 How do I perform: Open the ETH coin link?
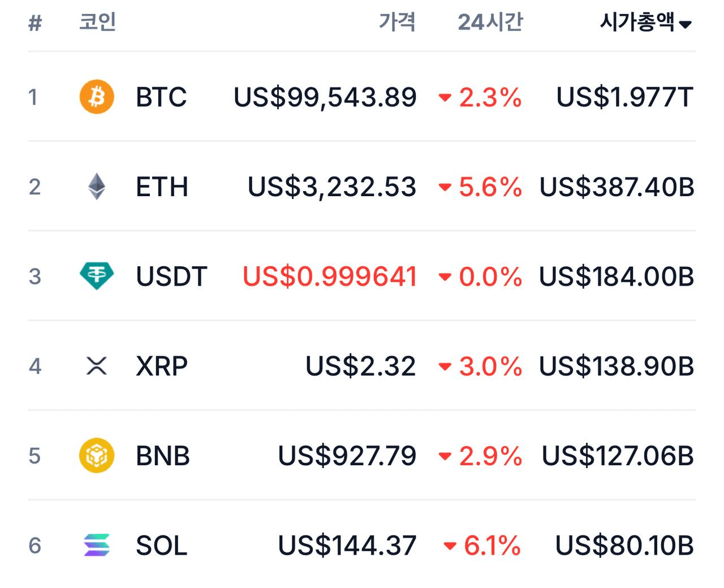pyautogui.click(x=162, y=187)
